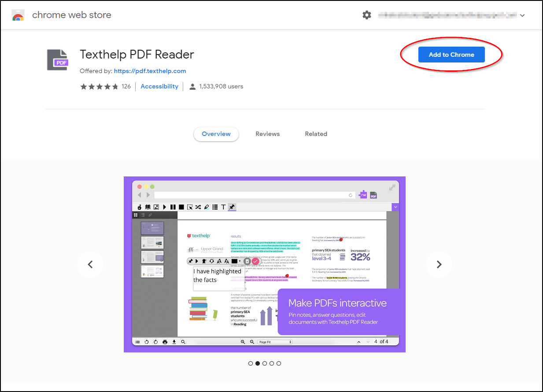Click the 126 ratings count
The image size is (543, 392).
click(126, 86)
